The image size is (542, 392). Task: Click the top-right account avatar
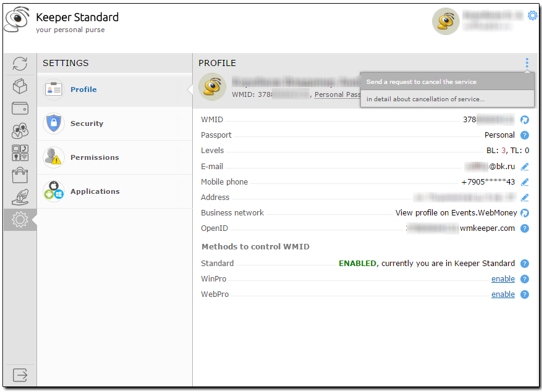(446, 22)
